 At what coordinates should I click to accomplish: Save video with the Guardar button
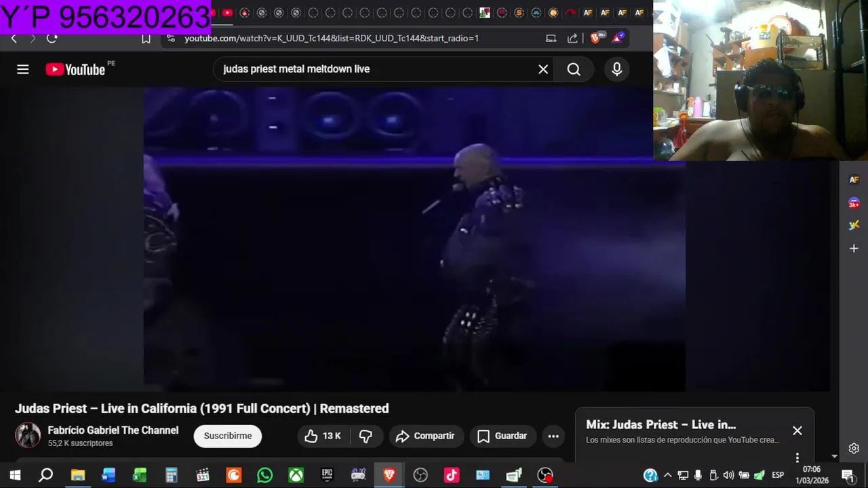[502, 436]
